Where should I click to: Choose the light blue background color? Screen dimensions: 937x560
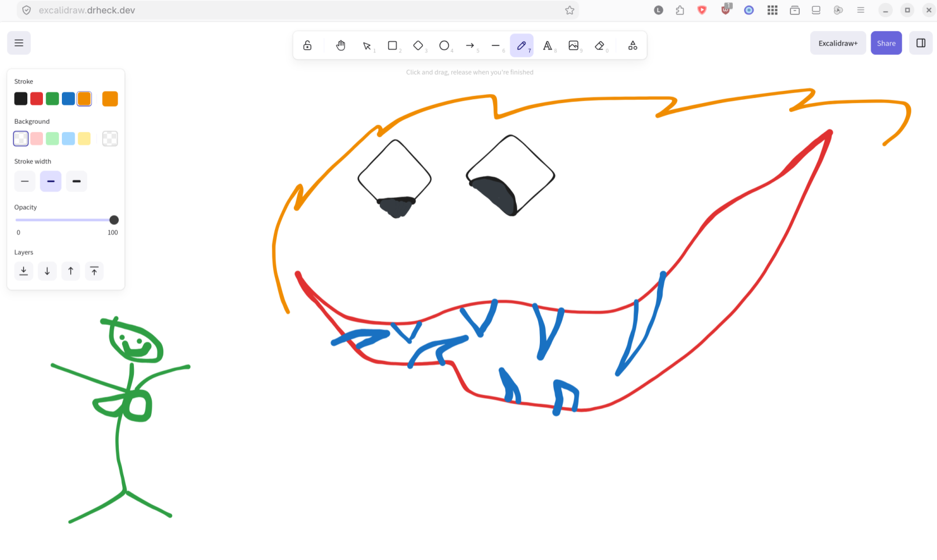coord(69,138)
